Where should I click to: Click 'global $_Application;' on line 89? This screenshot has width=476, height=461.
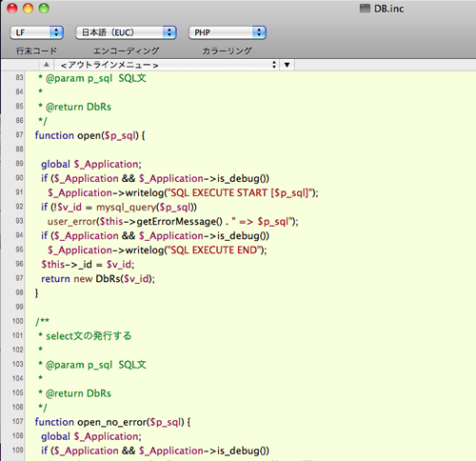tap(91, 165)
